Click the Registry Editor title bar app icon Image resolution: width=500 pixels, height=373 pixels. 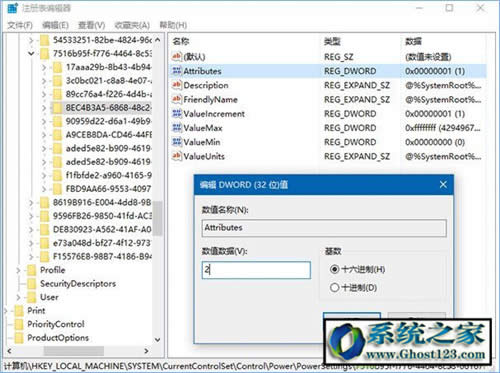12,8
